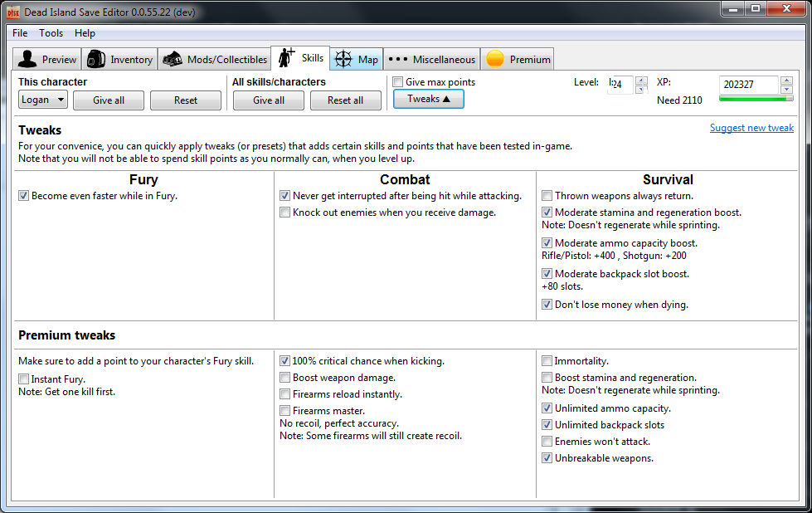This screenshot has width=812, height=513.
Task: Collapse the Tweaks panel button
Action: [x=429, y=99]
